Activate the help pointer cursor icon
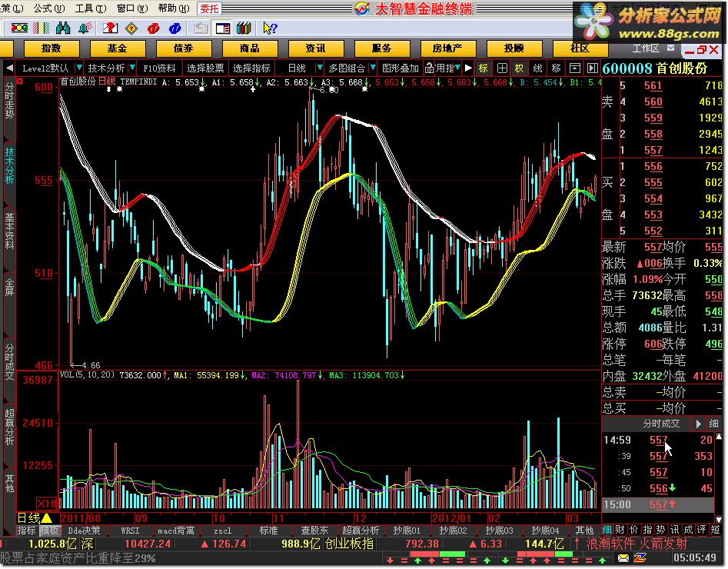Screen dimensions: 728x569 coord(270,28)
